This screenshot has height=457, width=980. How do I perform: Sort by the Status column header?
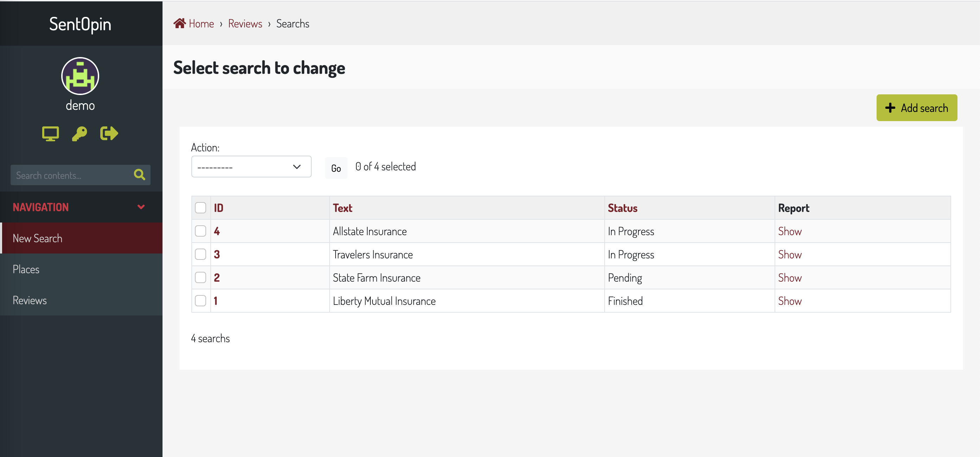tap(622, 208)
